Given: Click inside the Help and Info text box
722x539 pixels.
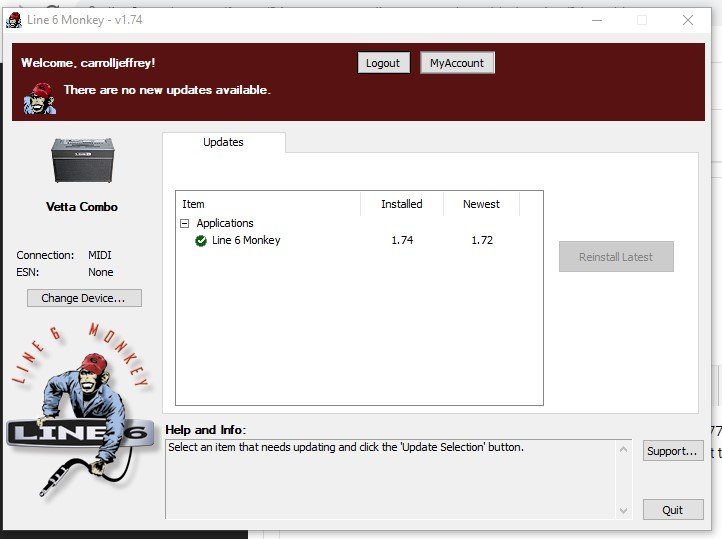Looking at the screenshot, I should coord(400,480).
